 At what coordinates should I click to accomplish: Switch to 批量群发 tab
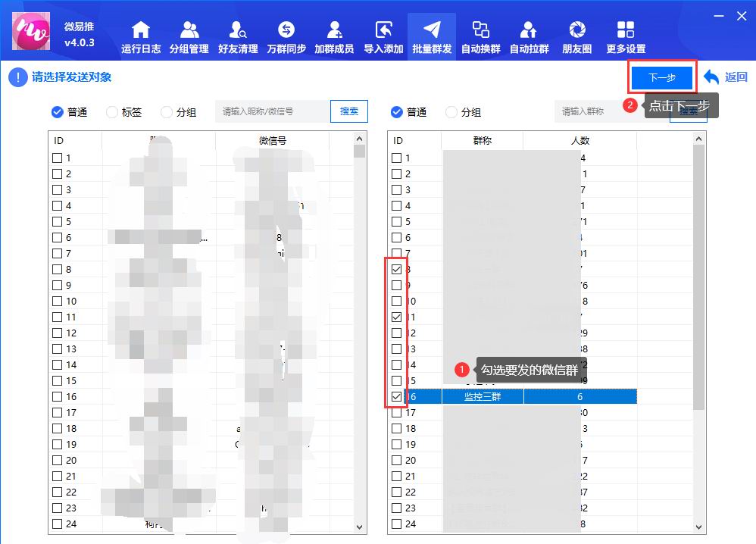point(432,36)
